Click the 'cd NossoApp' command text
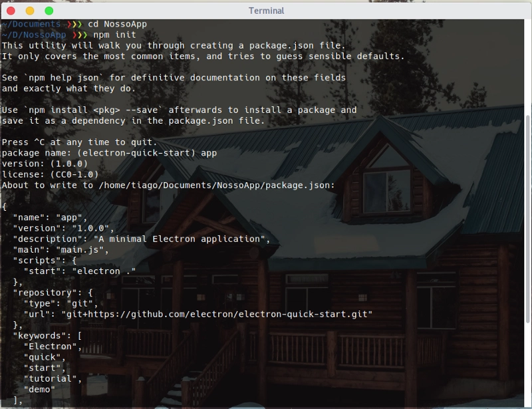The height and width of the screenshot is (409, 532). 118,24
